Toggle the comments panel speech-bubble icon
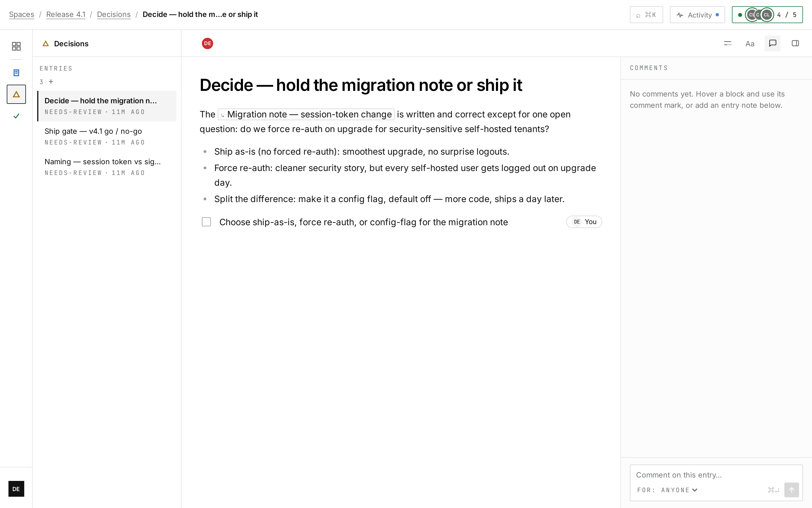Image resolution: width=812 pixels, height=508 pixels. pyautogui.click(x=773, y=43)
